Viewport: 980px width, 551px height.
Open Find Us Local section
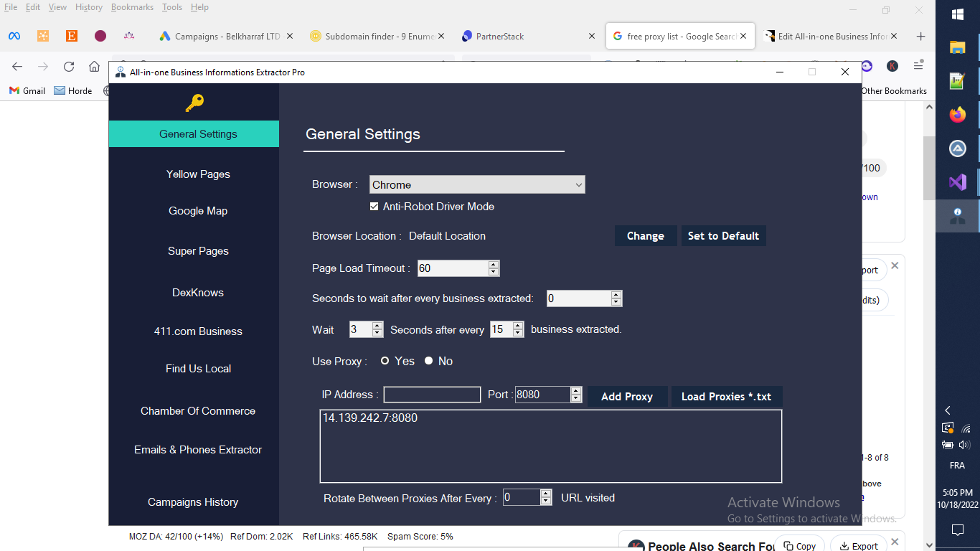point(198,369)
